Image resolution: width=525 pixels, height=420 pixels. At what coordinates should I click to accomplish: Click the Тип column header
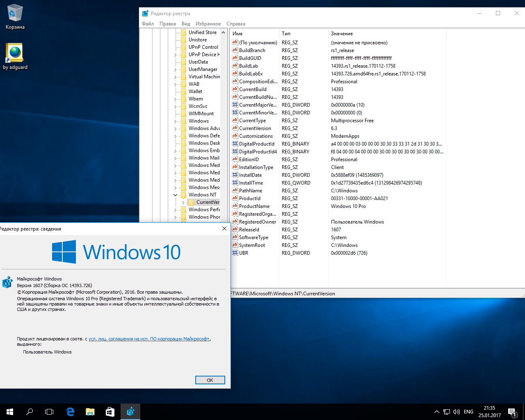(x=304, y=34)
